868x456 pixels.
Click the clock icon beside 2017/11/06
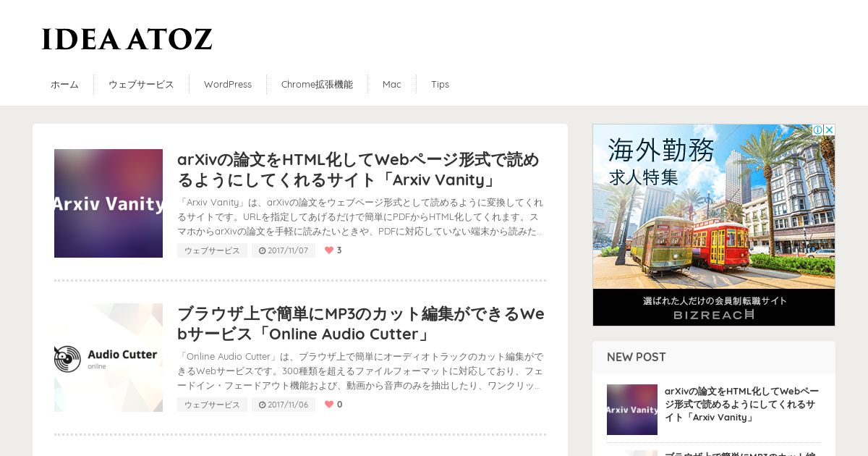click(x=262, y=405)
